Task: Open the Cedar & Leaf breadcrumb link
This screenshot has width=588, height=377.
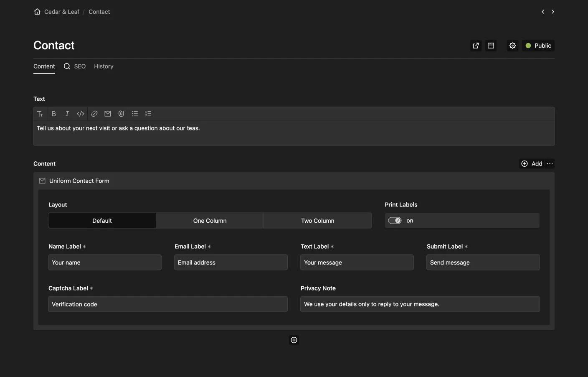Action: click(62, 12)
